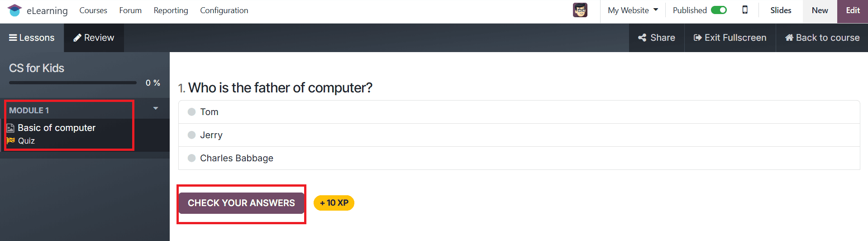Screen dimensions: 868x241
Task: Click the eLearning graduation cap logo
Action: point(14,10)
